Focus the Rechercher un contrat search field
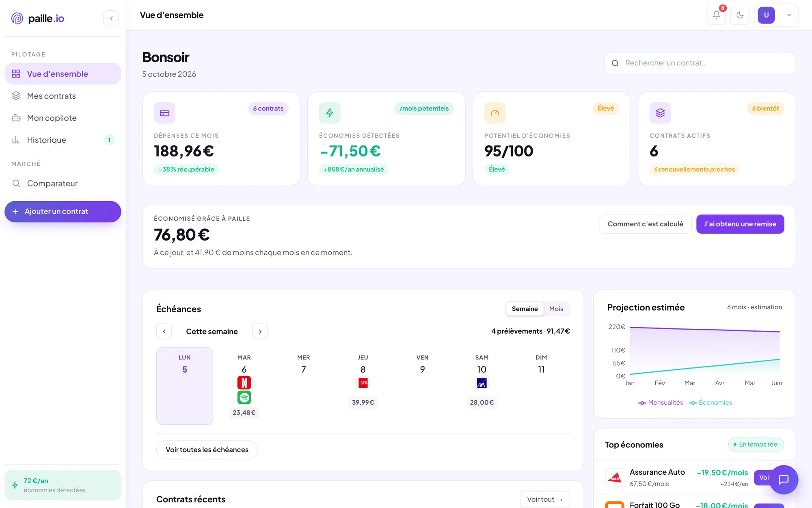 tap(700, 63)
